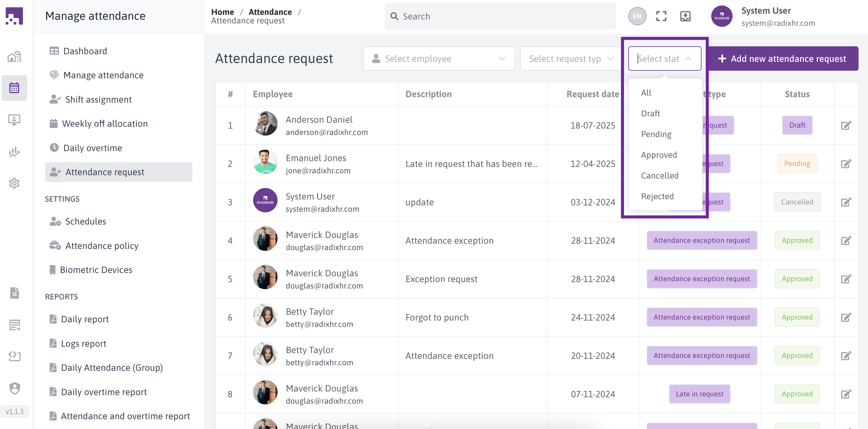Pick Approved in status dropdown list

pos(659,155)
